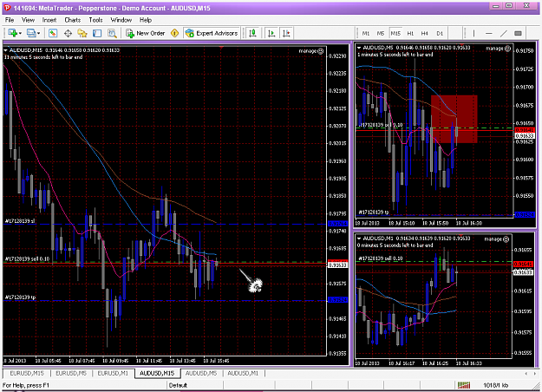
Task: Click the smiley icon in AUDUSD,M1 chart
Action: click(x=506, y=238)
